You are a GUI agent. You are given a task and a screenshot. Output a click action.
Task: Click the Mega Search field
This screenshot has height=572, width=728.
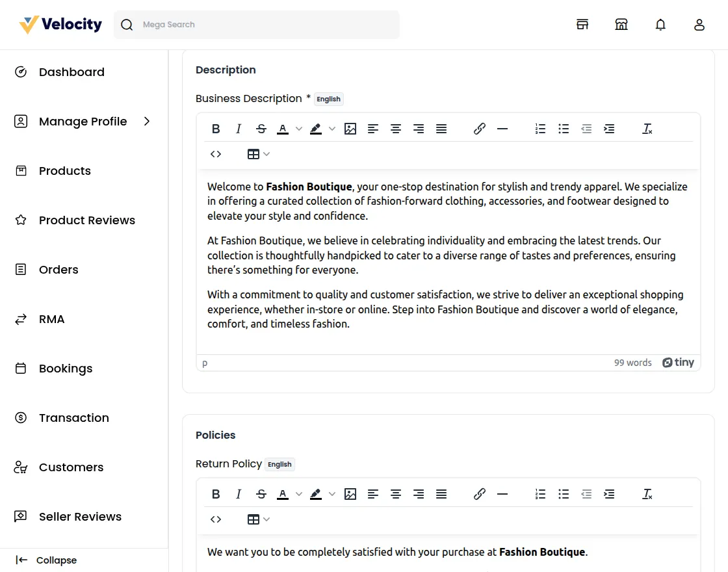[x=257, y=25]
